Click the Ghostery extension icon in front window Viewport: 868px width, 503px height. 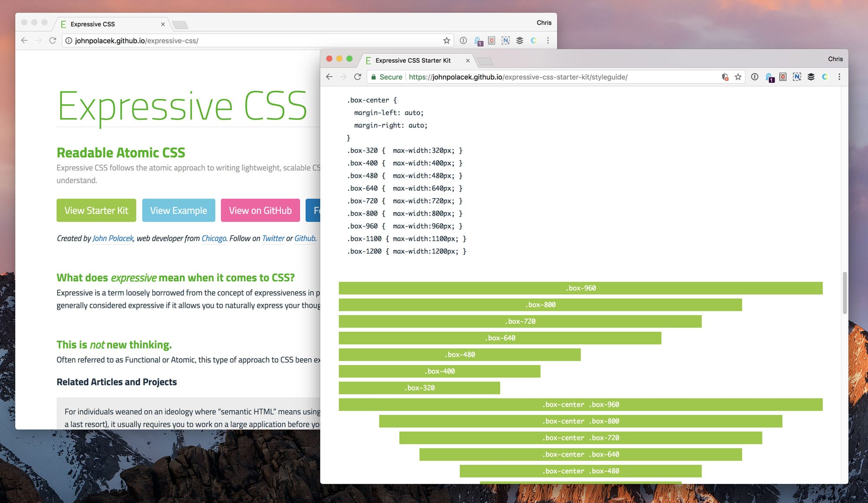pos(769,77)
